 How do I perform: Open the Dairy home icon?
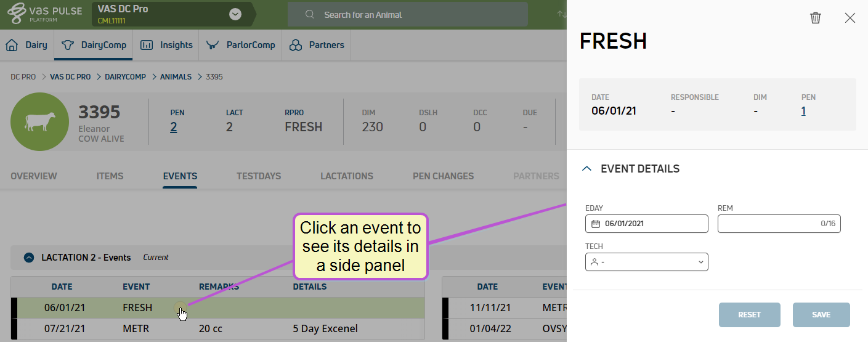coord(12,45)
